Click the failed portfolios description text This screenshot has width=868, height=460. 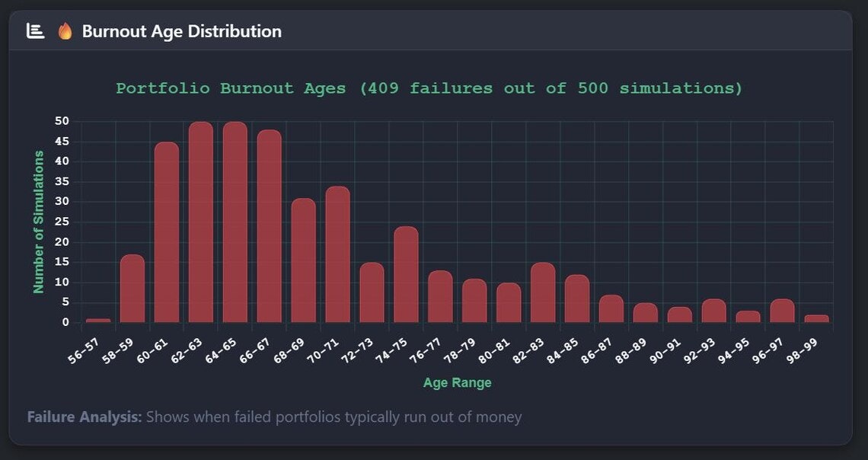tap(333, 417)
